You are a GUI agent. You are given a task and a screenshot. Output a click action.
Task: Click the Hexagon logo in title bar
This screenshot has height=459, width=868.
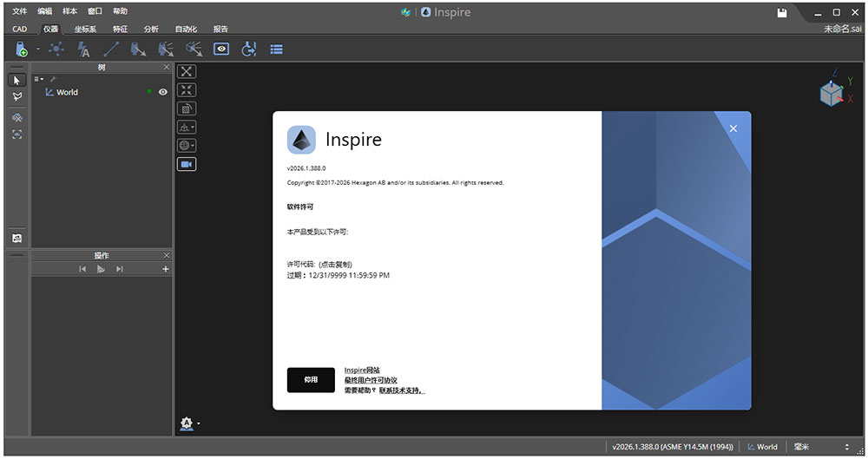(405, 12)
